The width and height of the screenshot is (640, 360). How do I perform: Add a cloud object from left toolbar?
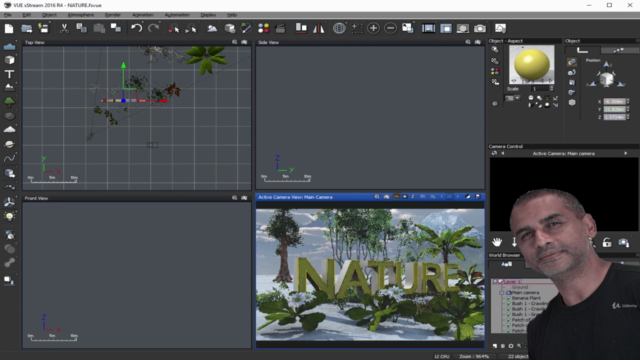coord(9,130)
